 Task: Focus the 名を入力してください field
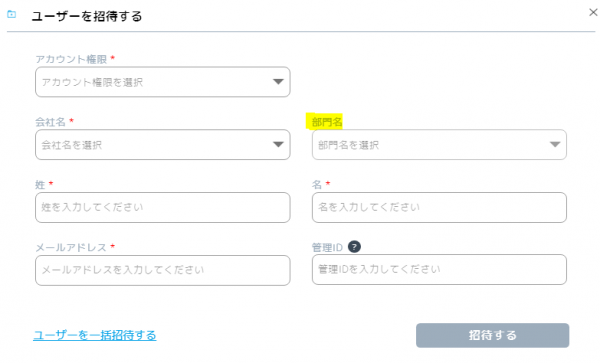[439, 207]
